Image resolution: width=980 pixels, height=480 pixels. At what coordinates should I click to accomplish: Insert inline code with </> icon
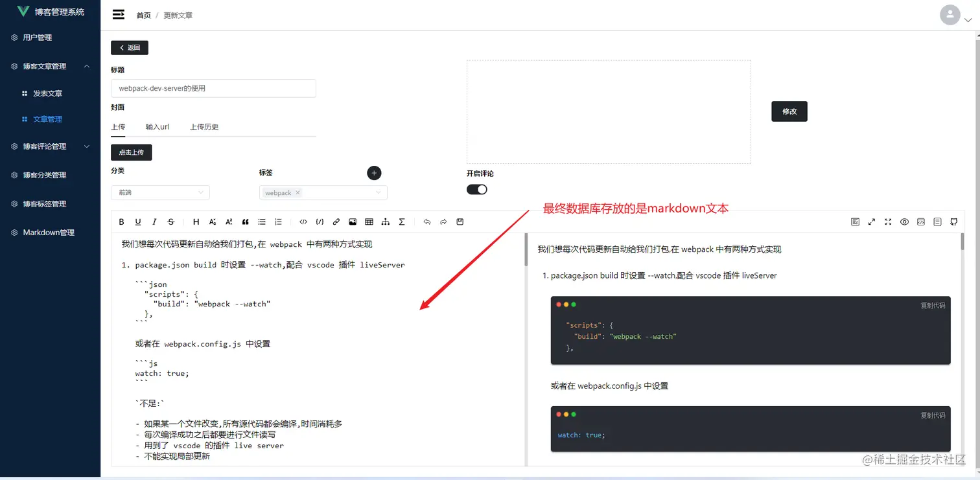tap(303, 222)
